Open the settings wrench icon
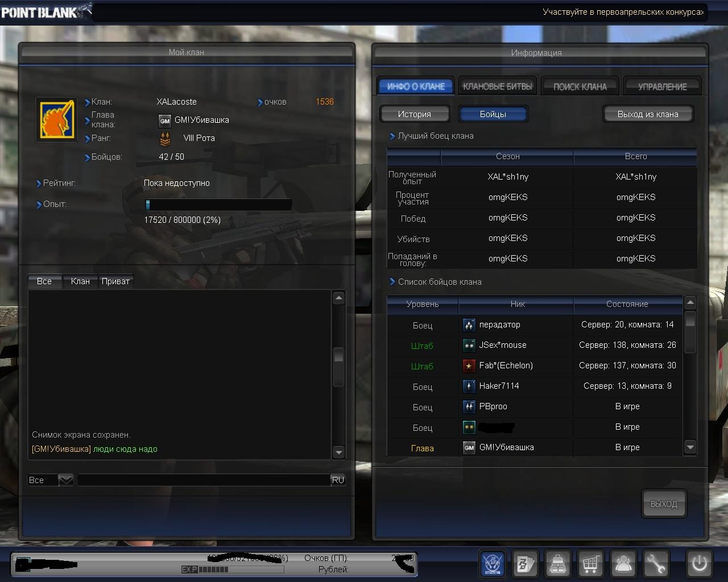728x582 pixels. [656, 564]
